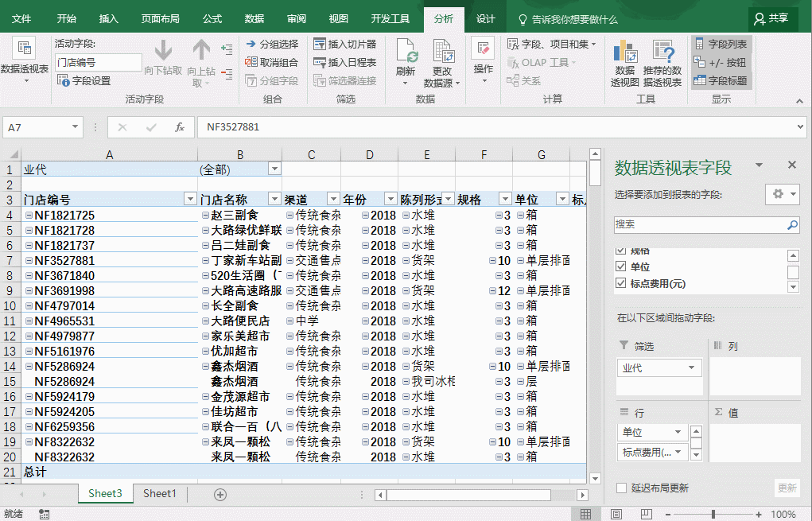Click 插入切片器 (Insert Slicer)
Screen dimensions: 812x521
344,44
